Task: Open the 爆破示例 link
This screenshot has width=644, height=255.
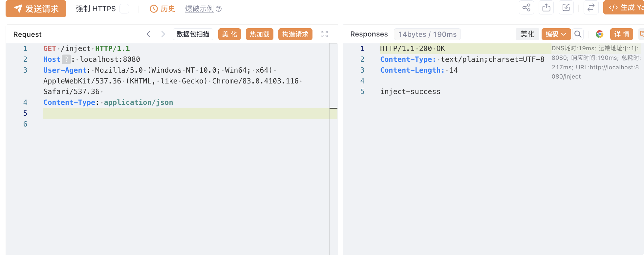Action: [200, 9]
